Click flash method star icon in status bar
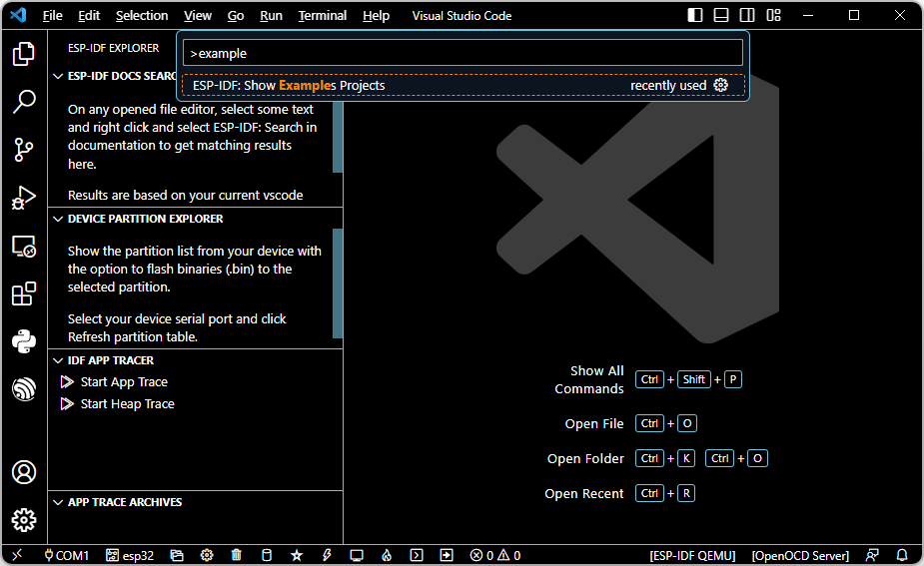The image size is (924, 566). (297, 555)
